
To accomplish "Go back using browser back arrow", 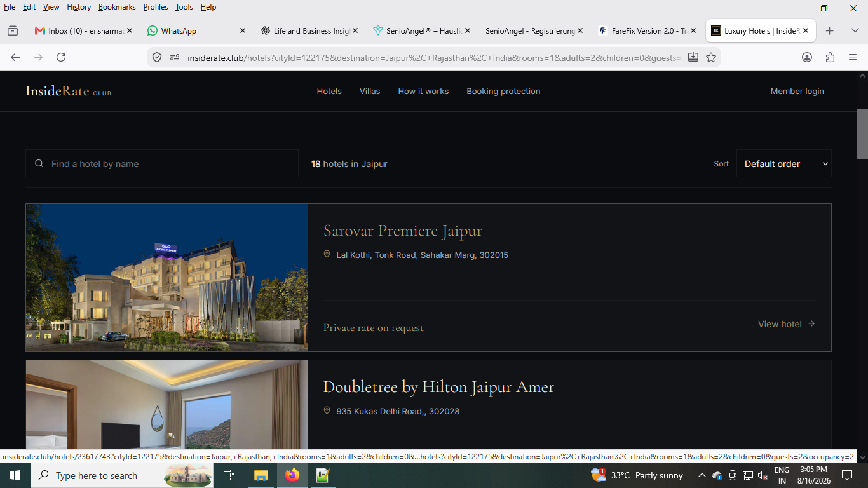I will [15, 57].
